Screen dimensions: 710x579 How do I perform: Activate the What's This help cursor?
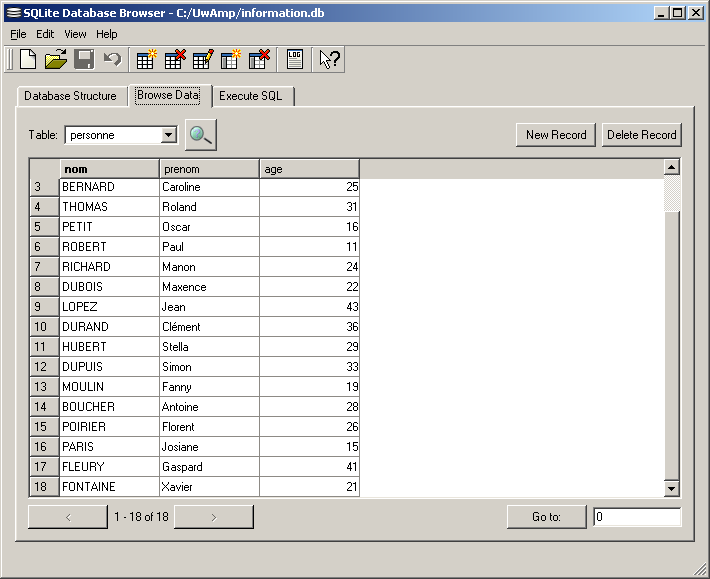329,60
